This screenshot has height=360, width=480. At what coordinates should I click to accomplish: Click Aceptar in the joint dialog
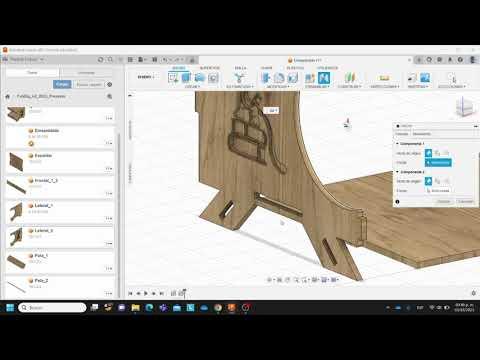[444, 202]
